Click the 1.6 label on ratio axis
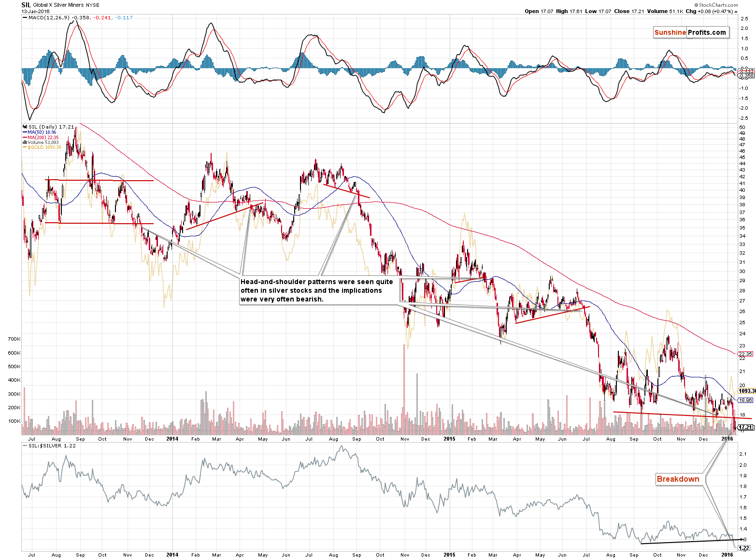This screenshot has width=756, height=559. coord(742,507)
